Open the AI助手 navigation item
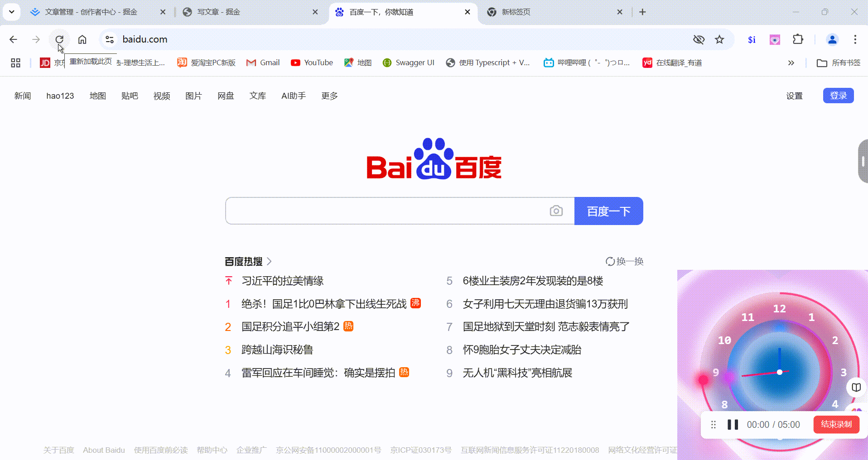868x460 pixels. click(294, 96)
